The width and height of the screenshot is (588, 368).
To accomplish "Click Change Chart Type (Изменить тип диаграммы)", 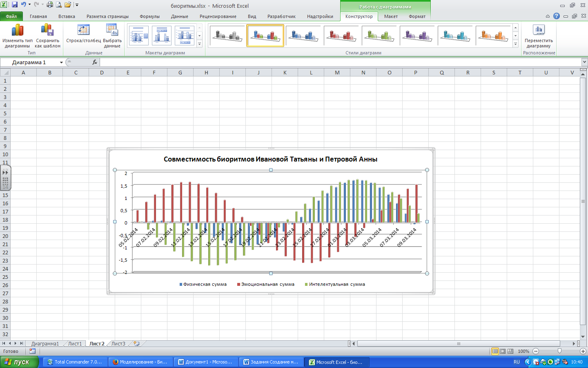I will point(17,36).
